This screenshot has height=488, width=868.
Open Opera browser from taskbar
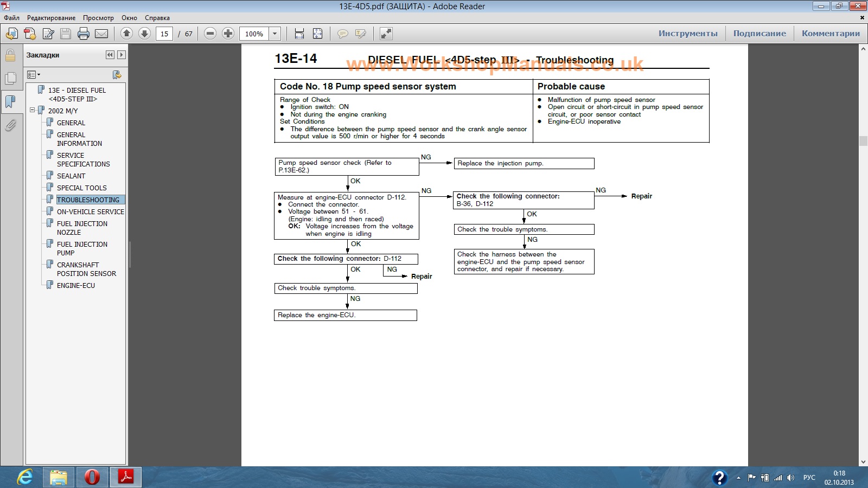click(92, 477)
